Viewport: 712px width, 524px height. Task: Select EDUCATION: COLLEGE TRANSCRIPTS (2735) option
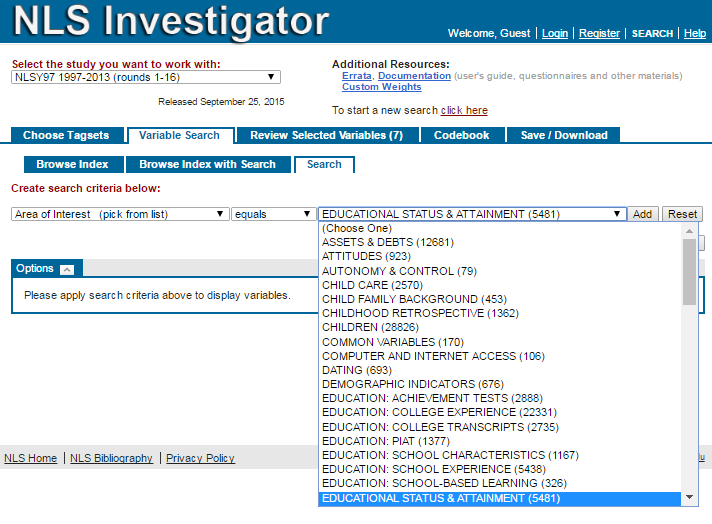click(x=499, y=427)
